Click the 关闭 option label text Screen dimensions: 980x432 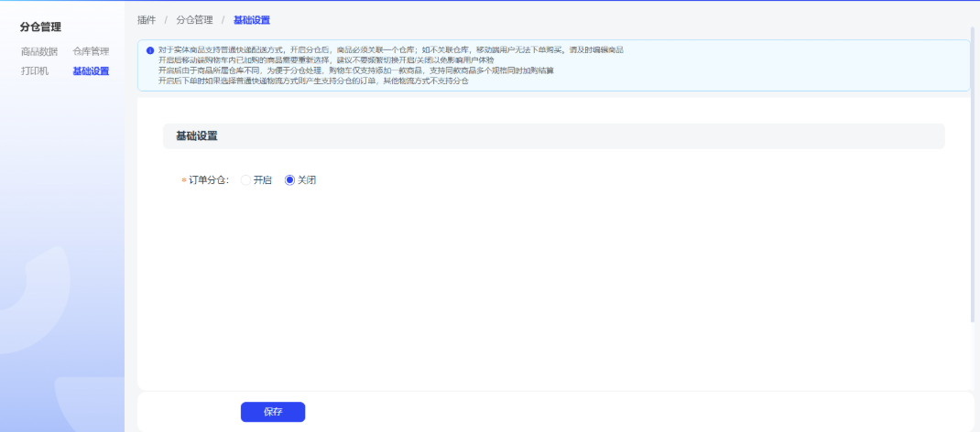pyautogui.click(x=307, y=180)
